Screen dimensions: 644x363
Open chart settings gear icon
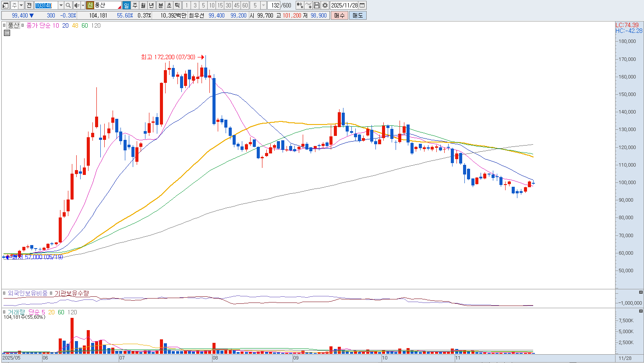point(325,5)
